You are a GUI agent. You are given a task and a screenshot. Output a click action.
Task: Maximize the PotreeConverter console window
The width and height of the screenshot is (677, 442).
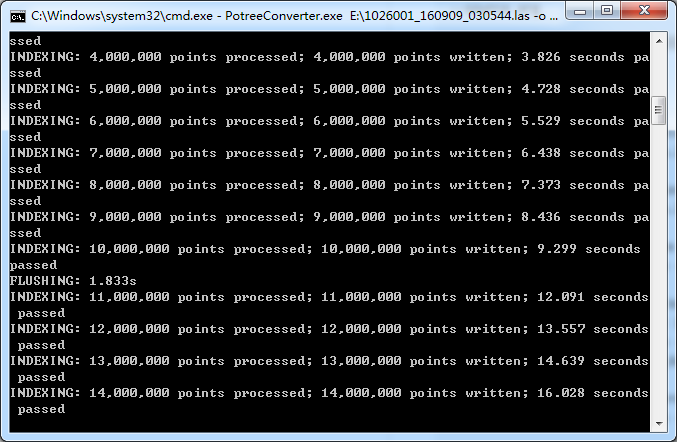tap(607, 11)
